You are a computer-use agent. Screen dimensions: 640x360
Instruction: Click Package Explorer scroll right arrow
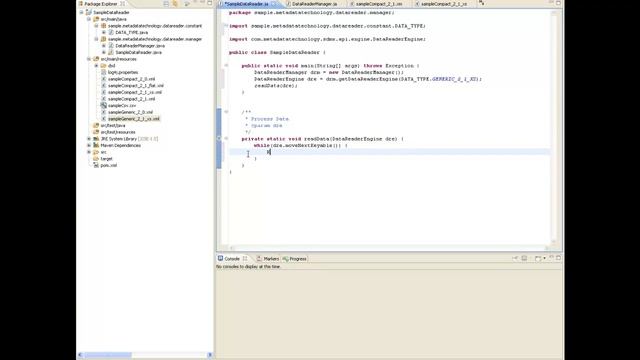point(210,355)
